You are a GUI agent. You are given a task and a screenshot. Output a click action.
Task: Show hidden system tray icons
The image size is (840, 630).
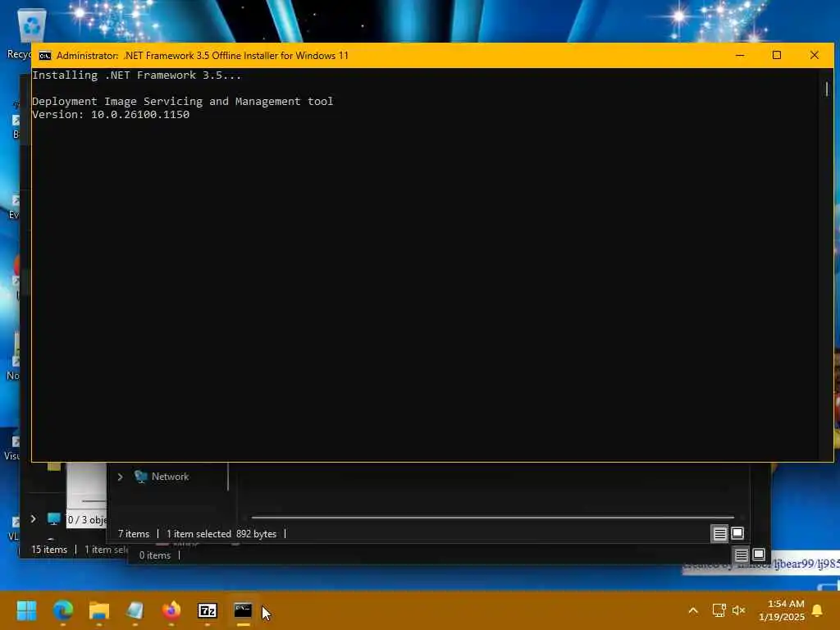[x=692, y=610]
